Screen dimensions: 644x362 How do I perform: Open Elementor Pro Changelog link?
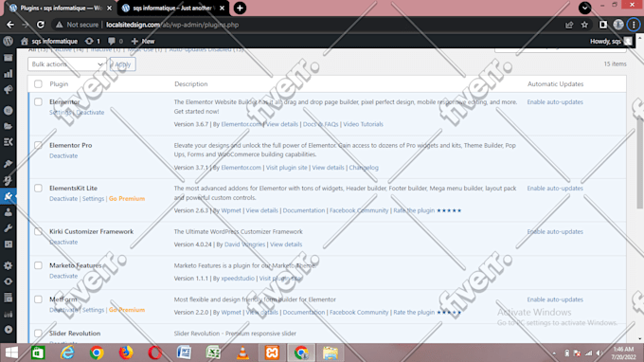coord(364,168)
